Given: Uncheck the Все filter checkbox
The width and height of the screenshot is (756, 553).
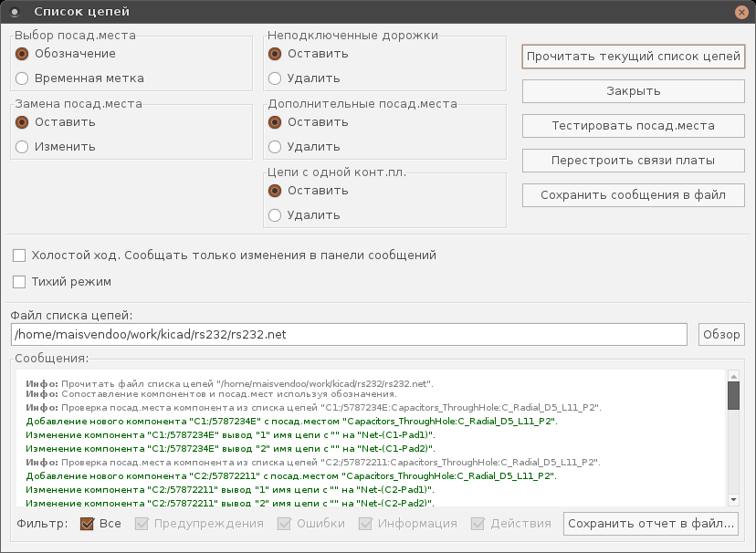Looking at the screenshot, I should click(88, 524).
